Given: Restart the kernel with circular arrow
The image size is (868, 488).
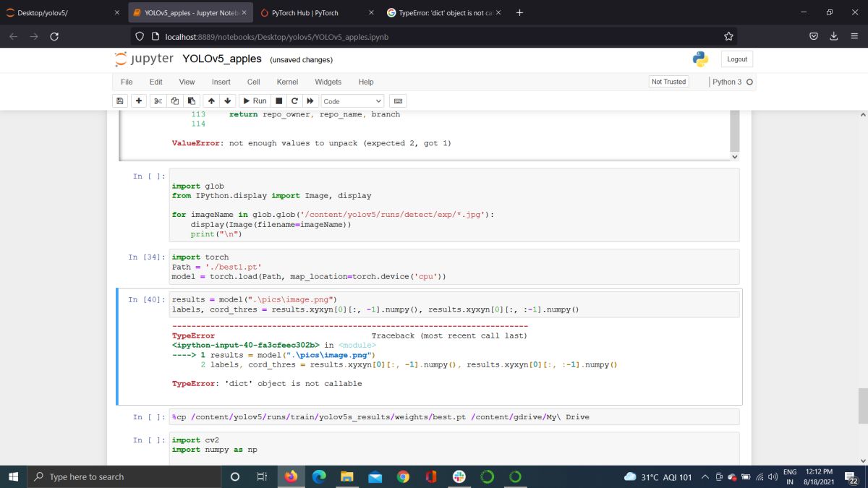Looking at the screenshot, I should pos(294,101).
